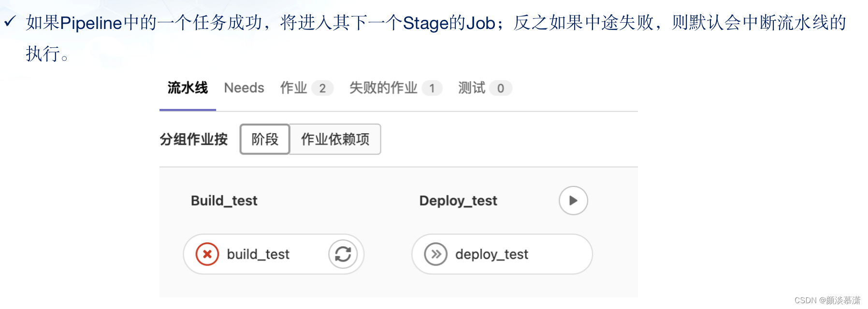Click the red failed status icon on build_test
The width and height of the screenshot is (868, 309).
pos(207,254)
